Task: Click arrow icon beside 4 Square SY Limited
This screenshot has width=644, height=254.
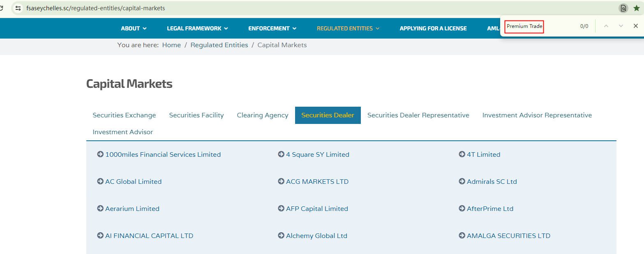Action: point(281,154)
